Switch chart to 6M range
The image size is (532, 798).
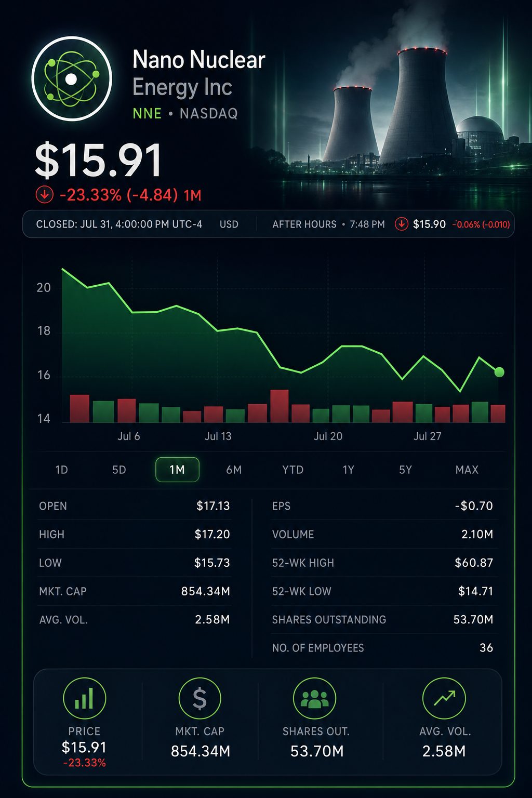[234, 470]
